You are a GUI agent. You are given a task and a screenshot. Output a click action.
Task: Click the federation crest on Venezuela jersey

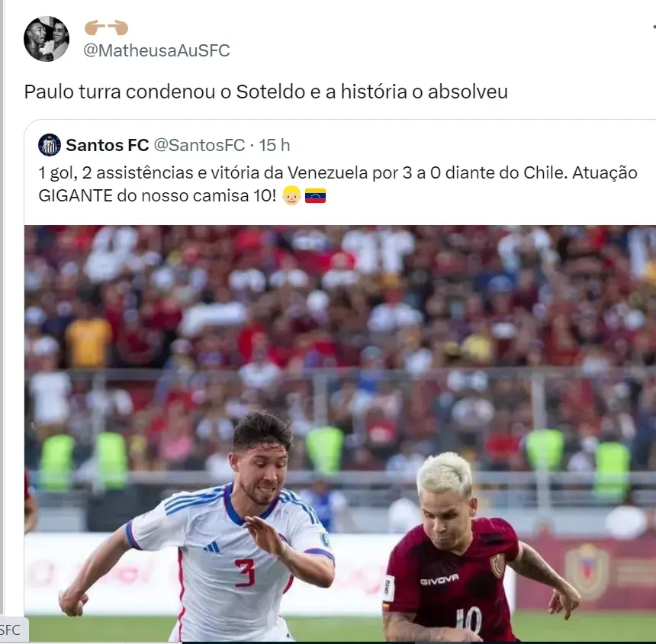pyautogui.click(x=497, y=565)
